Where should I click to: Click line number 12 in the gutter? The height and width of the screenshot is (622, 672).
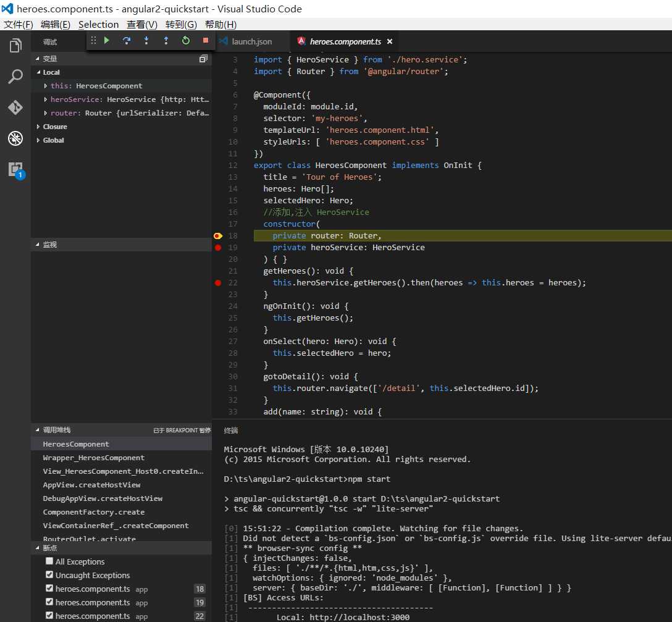pyautogui.click(x=233, y=165)
